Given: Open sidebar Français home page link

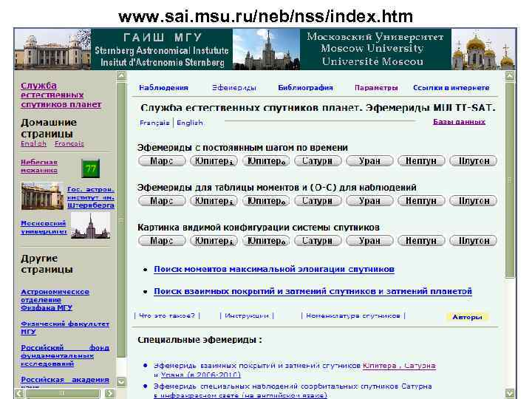Looking at the screenshot, I should pos(69,144).
